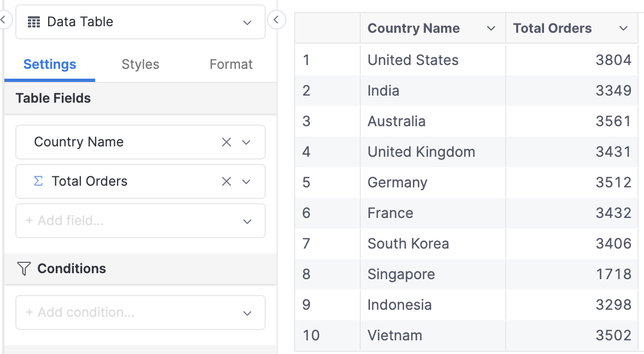Image resolution: width=644 pixels, height=354 pixels.
Task: Click row number 5 in the table
Action: 306,182
